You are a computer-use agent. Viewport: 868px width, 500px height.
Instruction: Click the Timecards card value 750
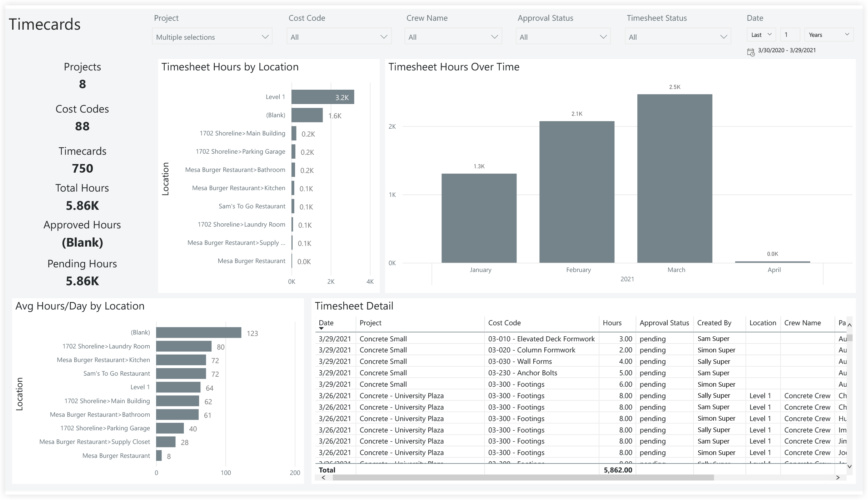83,168
